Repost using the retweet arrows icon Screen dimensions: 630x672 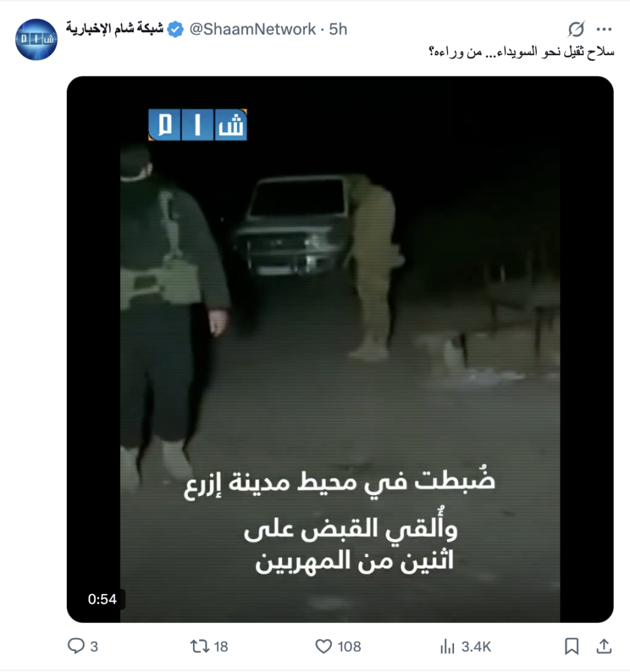199,646
